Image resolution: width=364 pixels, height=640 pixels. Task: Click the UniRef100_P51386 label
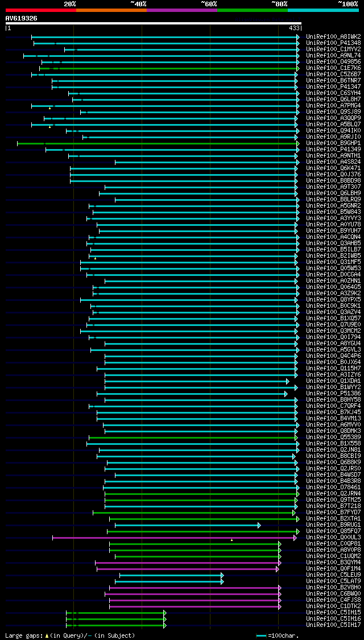[333, 394]
